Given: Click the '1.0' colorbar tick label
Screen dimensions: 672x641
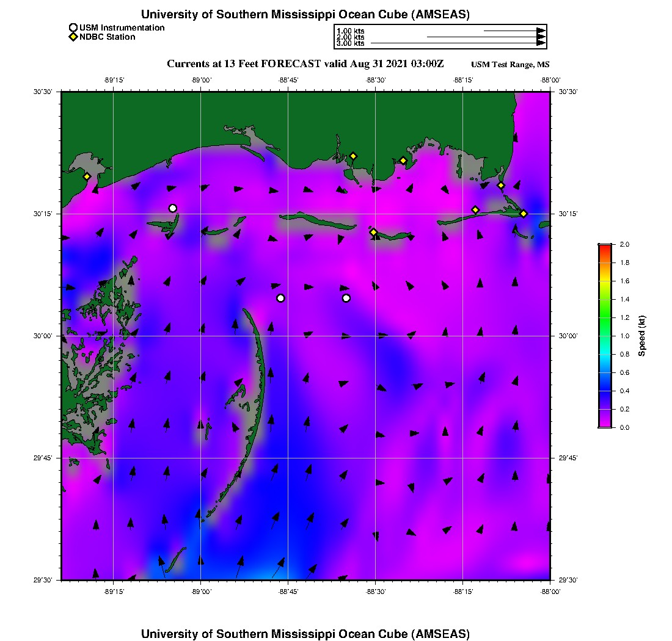Looking at the screenshot, I should pos(625,336).
